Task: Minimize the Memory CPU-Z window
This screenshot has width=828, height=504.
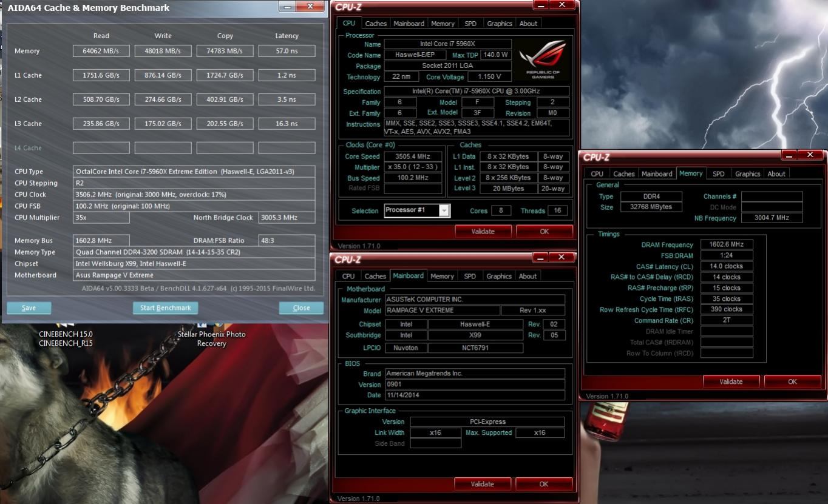Action: point(789,155)
